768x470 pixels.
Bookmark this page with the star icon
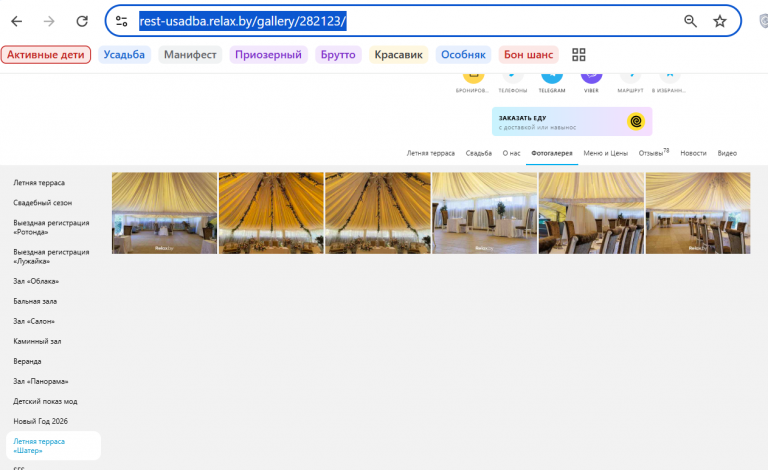pos(720,21)
